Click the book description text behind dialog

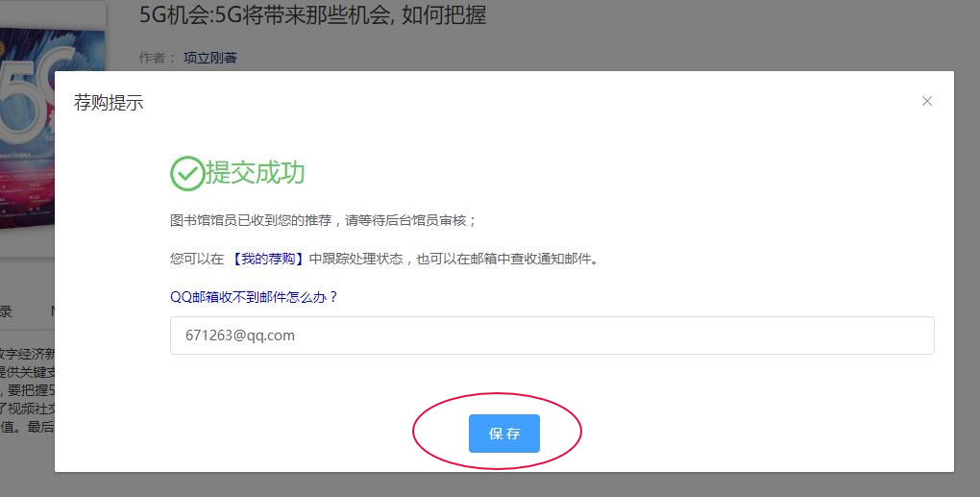tap(27, 389)
